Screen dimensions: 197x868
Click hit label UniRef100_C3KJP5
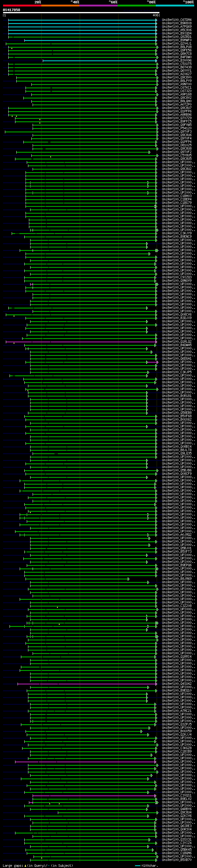pos(176,372)
